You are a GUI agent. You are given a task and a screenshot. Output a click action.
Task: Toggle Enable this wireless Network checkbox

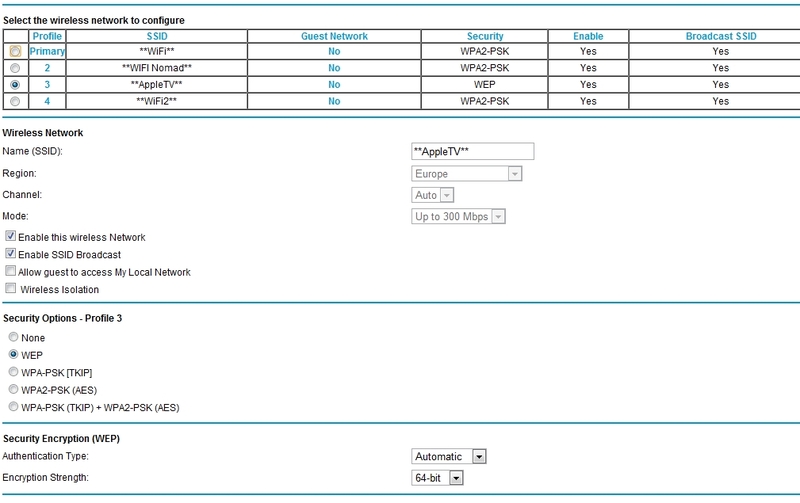pyautogui.click(x=10, y=236)
